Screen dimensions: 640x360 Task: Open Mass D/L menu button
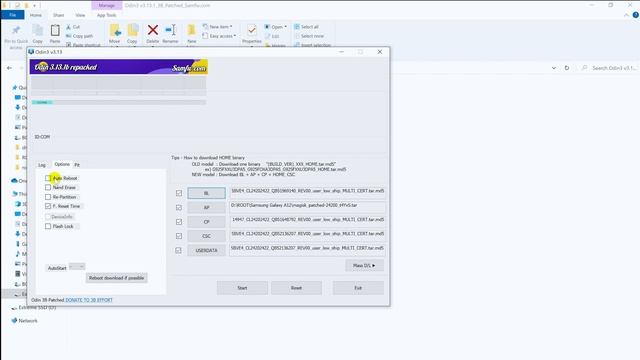[364, 265]
